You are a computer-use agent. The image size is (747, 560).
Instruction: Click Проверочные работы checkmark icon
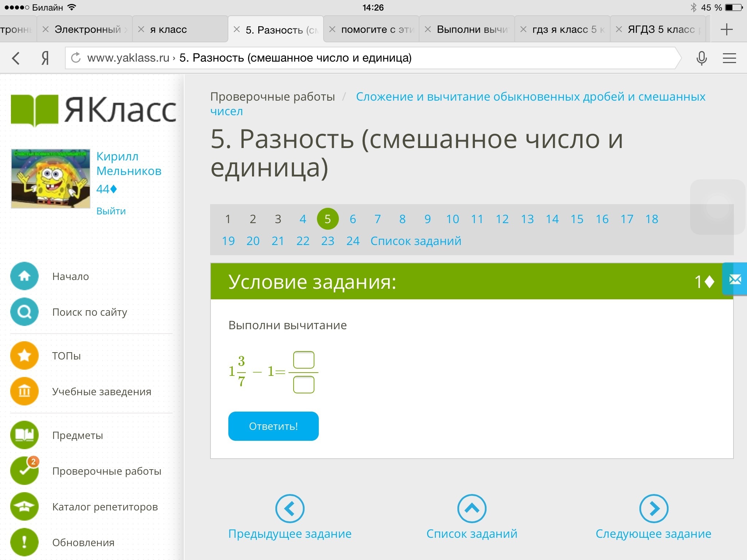(24, 471)
